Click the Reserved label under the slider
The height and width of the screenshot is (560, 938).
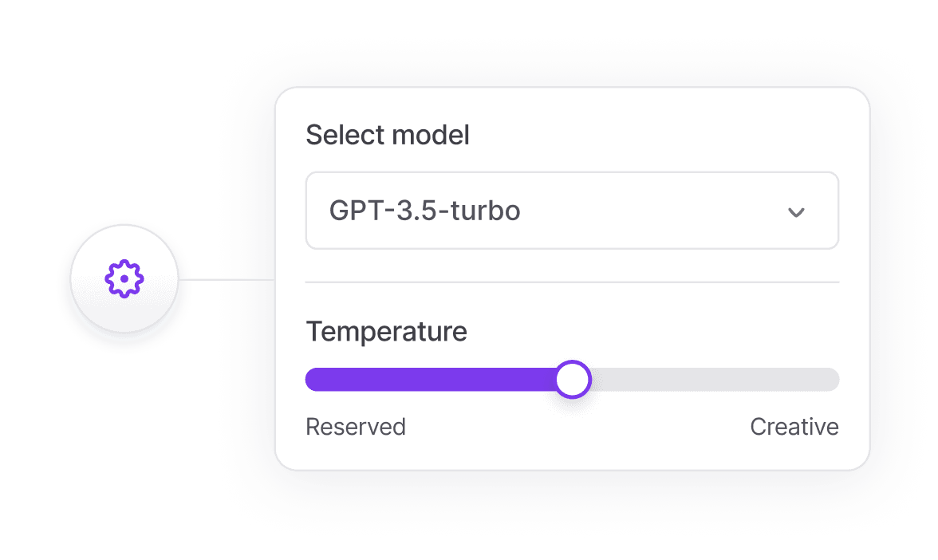(355, 427)
